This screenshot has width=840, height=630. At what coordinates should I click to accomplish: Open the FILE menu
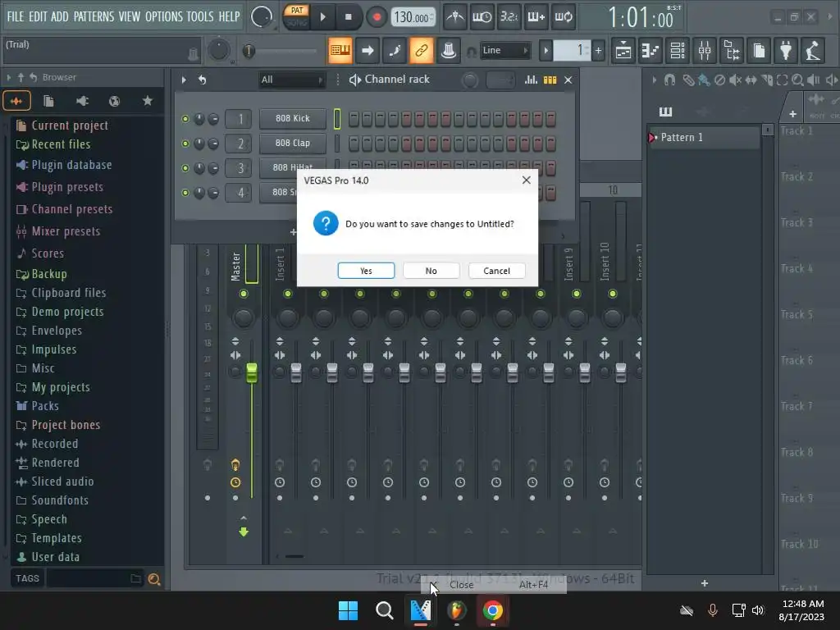tap(15, 16)
